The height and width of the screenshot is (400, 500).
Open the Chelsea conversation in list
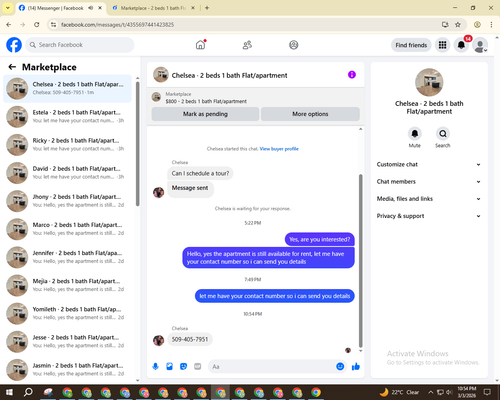67,88
